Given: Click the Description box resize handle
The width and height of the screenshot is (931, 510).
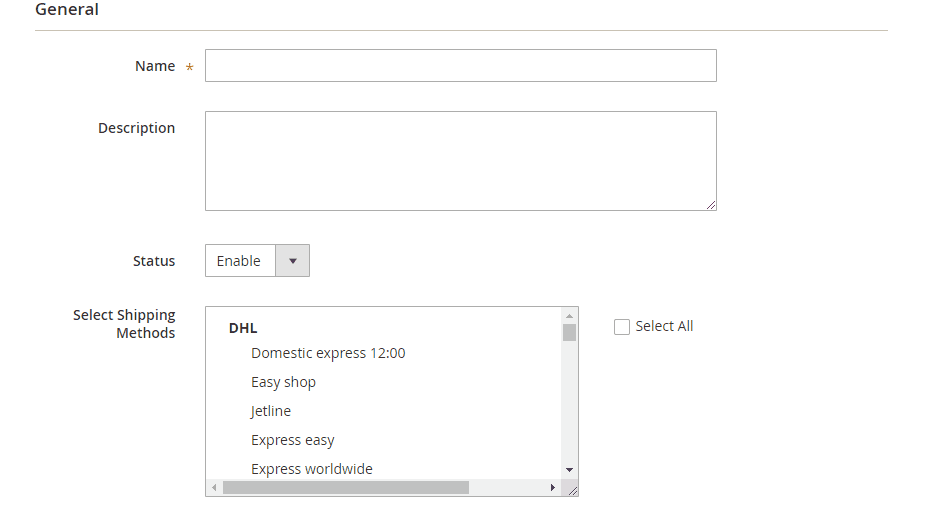Looking at the screenshot, I should pos(710,204).
